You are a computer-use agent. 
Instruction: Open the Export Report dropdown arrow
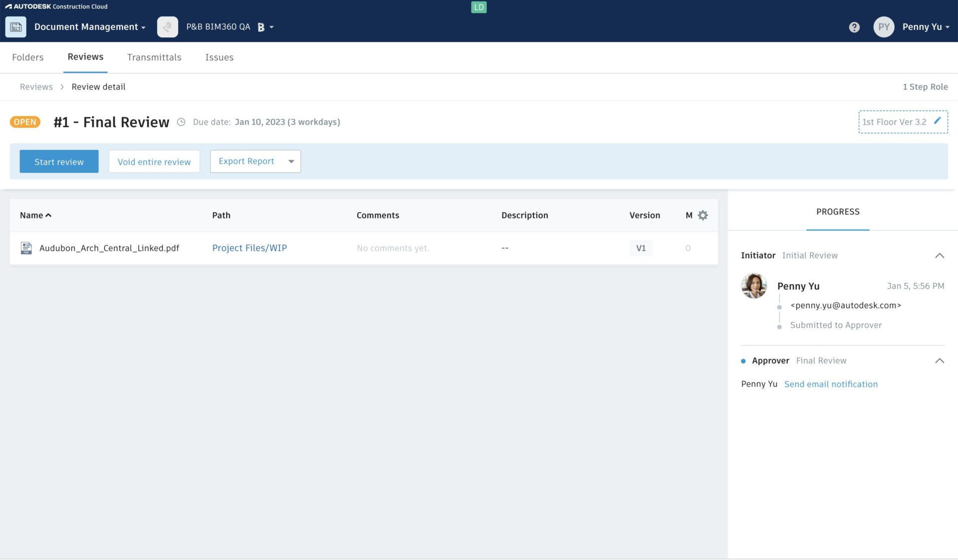point(291,162)
